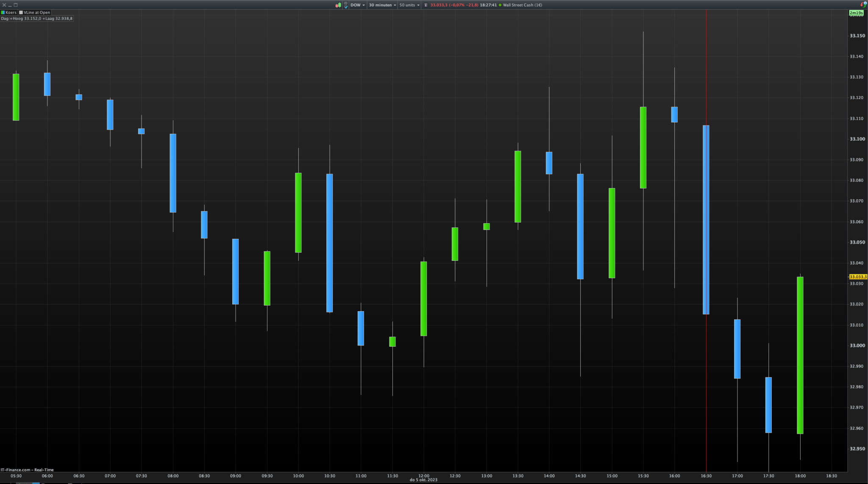This screenshot has height=484, width=868.
Task: Click the VLine at Open grey swatch
Action: tap(21, 12)
